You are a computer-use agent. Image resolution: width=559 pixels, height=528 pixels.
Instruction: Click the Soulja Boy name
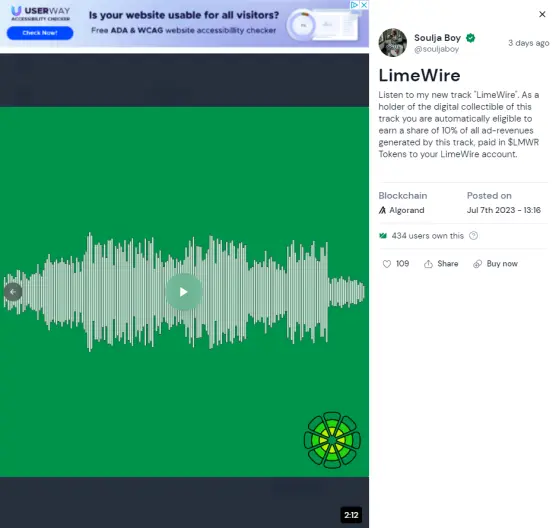437,38
